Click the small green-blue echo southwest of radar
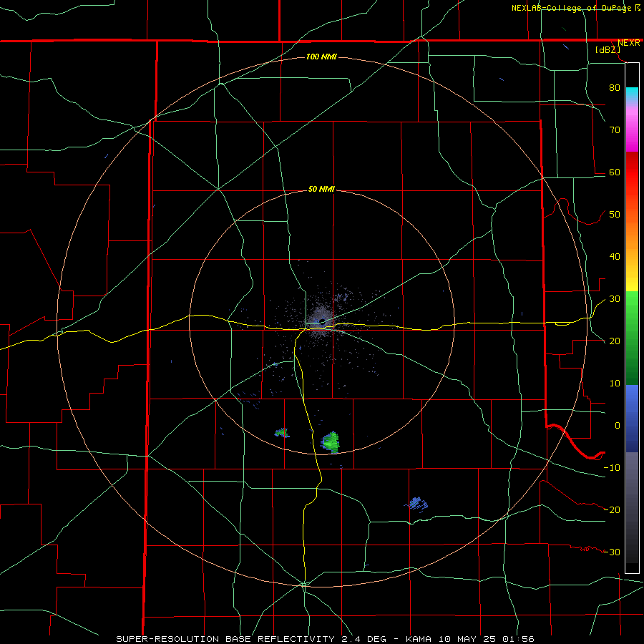The width and height of the screenshot is (644, 644). [282, 432]
